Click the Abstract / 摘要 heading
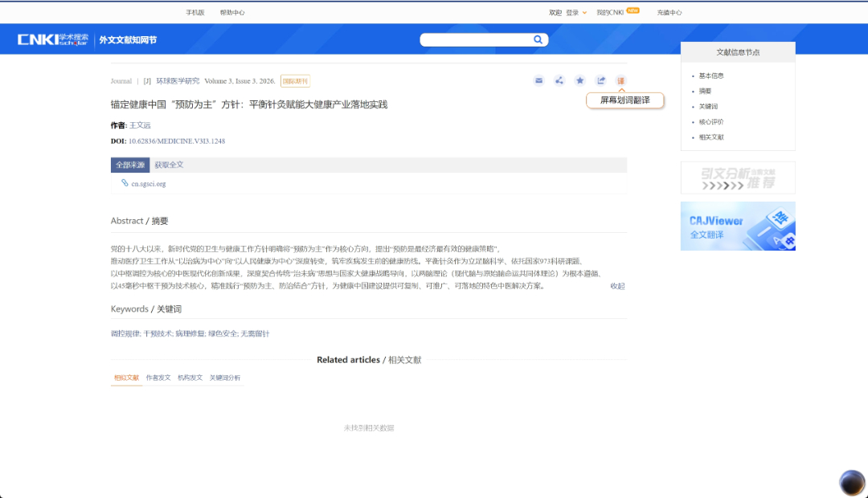868x498 pixels. click(x=140, y=221)
